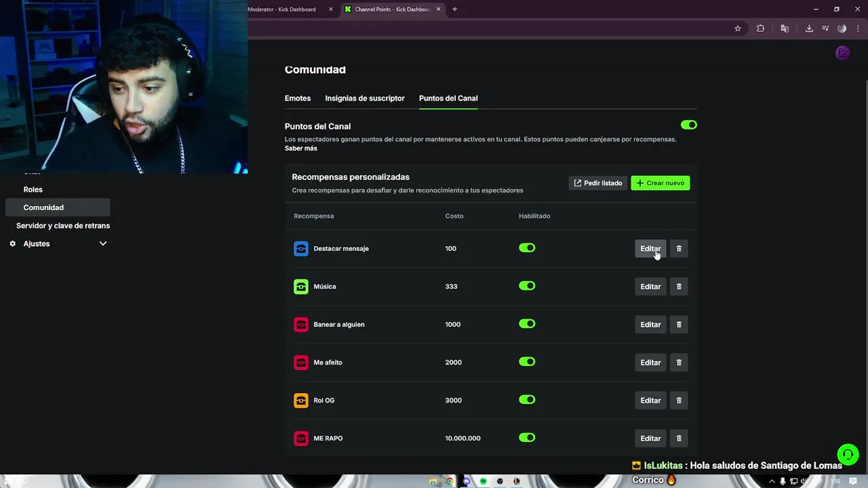Click trash icon for Música reward
The height and width of the screenshot is (488, 868).
679,287
